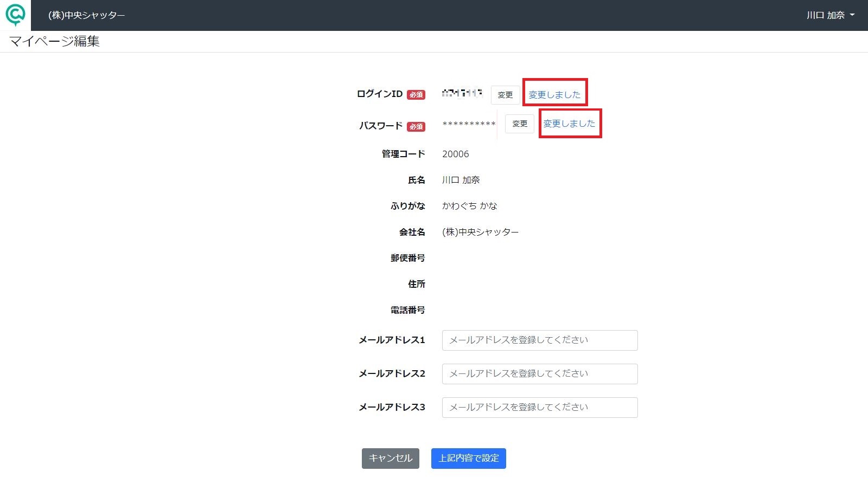Open the 川口 加奈 user dropdown menu
Viewport: 868px width, 484px height.
pos(830,15)
